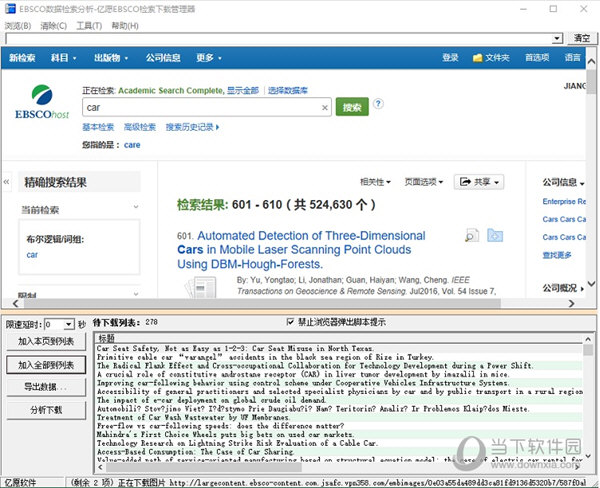
Task: Open the 共享 share dropdown
Action: click(x=479, y=182)
